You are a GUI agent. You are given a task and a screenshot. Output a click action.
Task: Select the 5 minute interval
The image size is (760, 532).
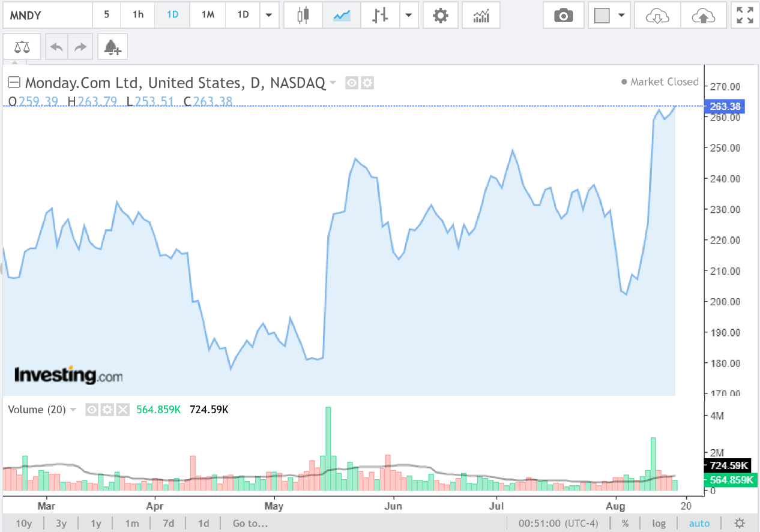107,15
